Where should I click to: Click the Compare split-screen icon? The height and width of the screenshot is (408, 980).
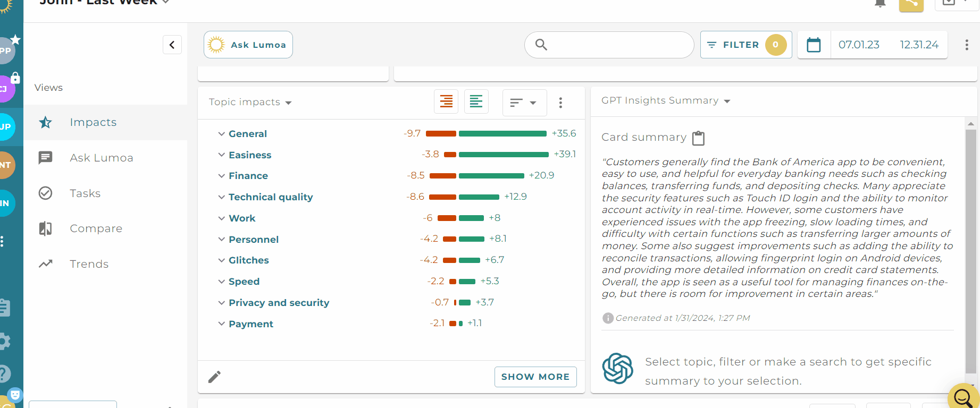[x=46, y=228]
